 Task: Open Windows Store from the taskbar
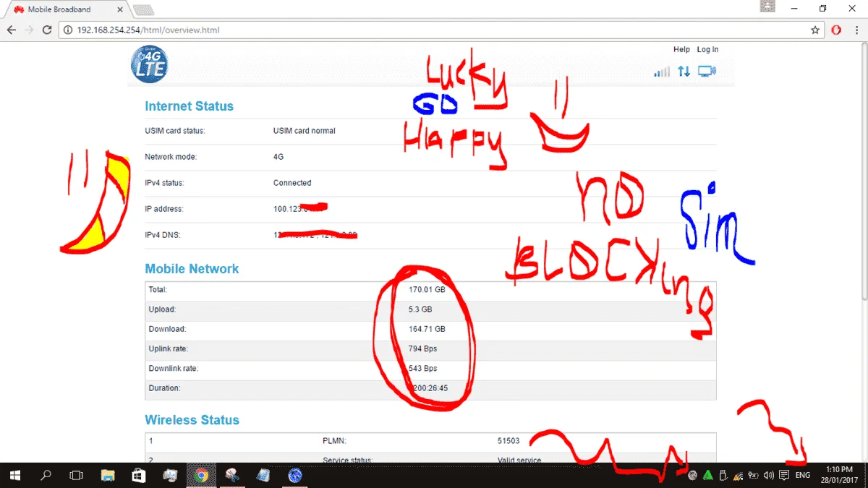[x=139, y=475]
